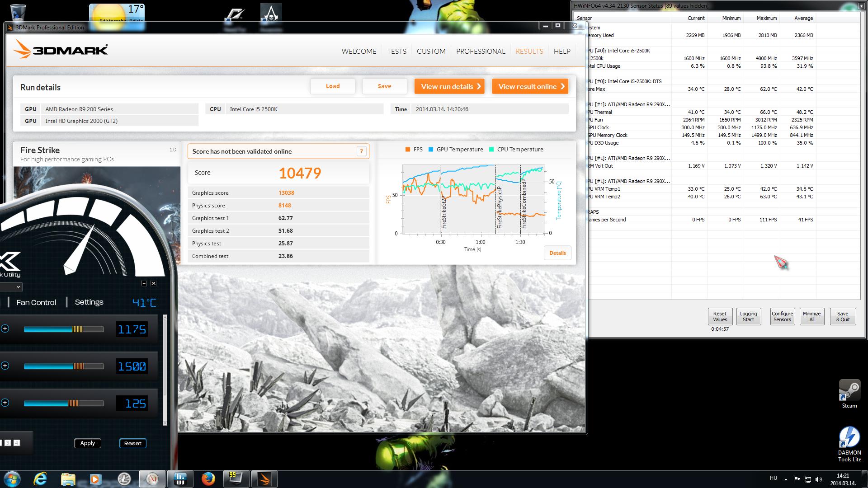Click the FPS legend entry on the chart
The width and height of the screenshot is (868, 488).
click(414, 150)
